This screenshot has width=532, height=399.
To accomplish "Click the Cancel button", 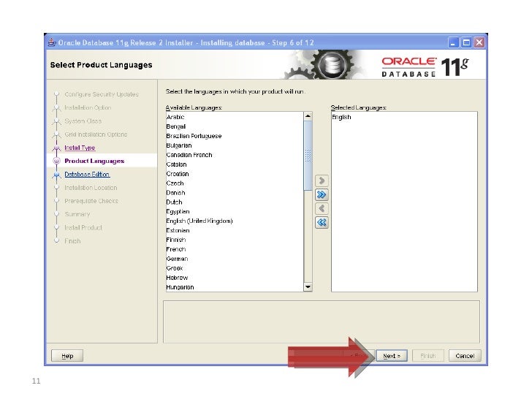I will (465, 356).
